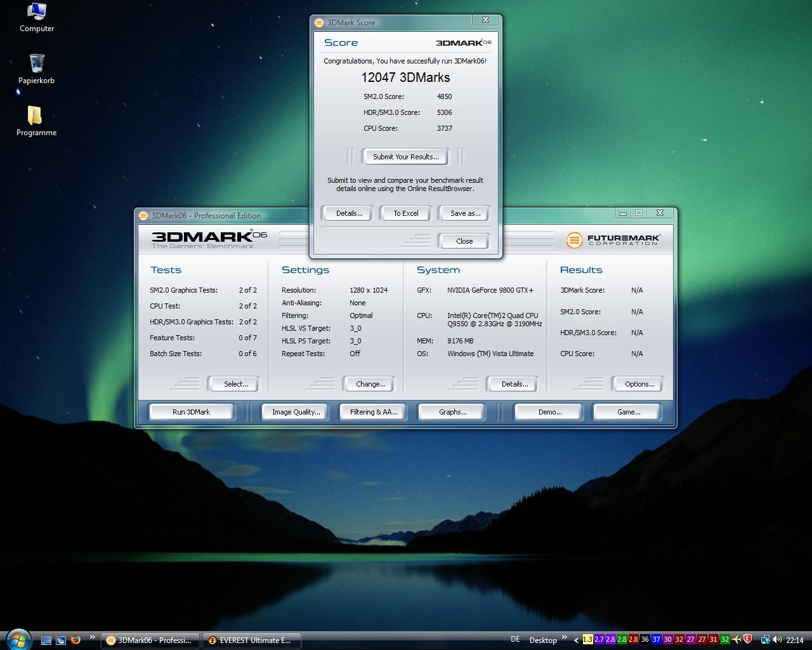Screen dimensions: 812x650
Task: Click the Futuremark Corporation logo
Action: 613,240
